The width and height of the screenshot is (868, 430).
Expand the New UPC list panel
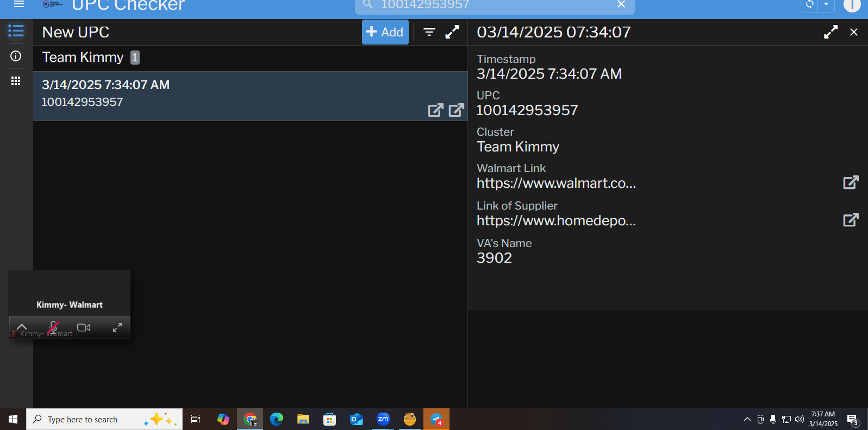tap(452, 32)
